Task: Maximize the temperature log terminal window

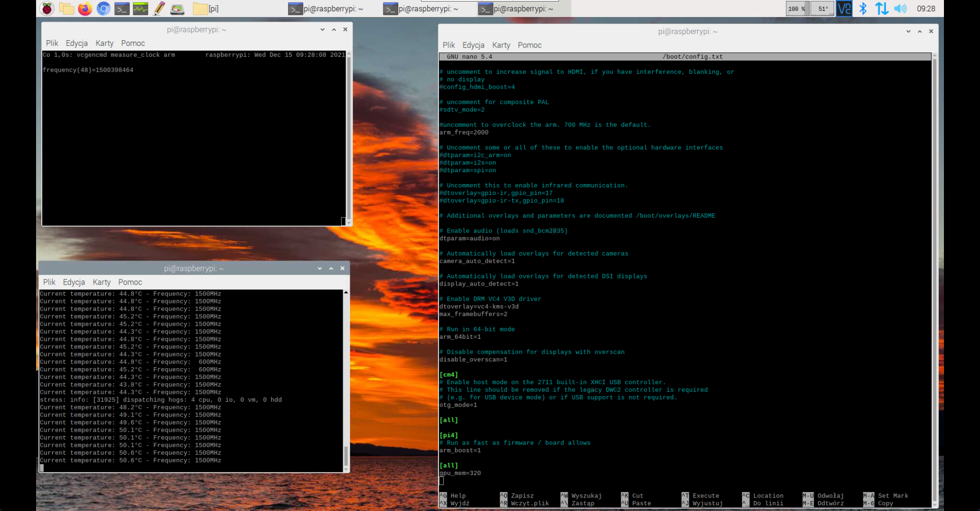Action: coord(331,268)
